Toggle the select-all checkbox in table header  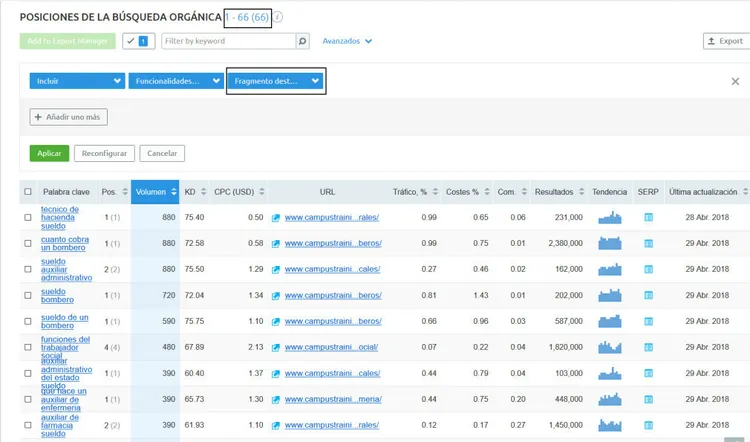point(28,192)
